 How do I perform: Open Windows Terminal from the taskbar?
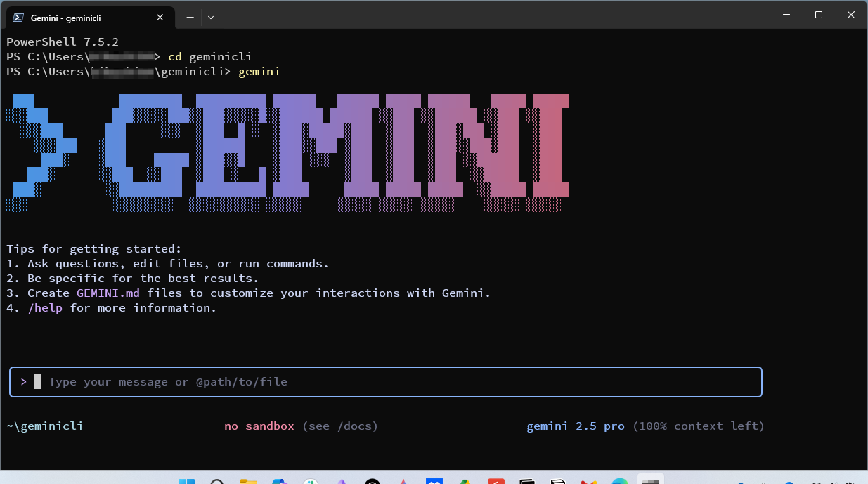[x=650, y=481]
